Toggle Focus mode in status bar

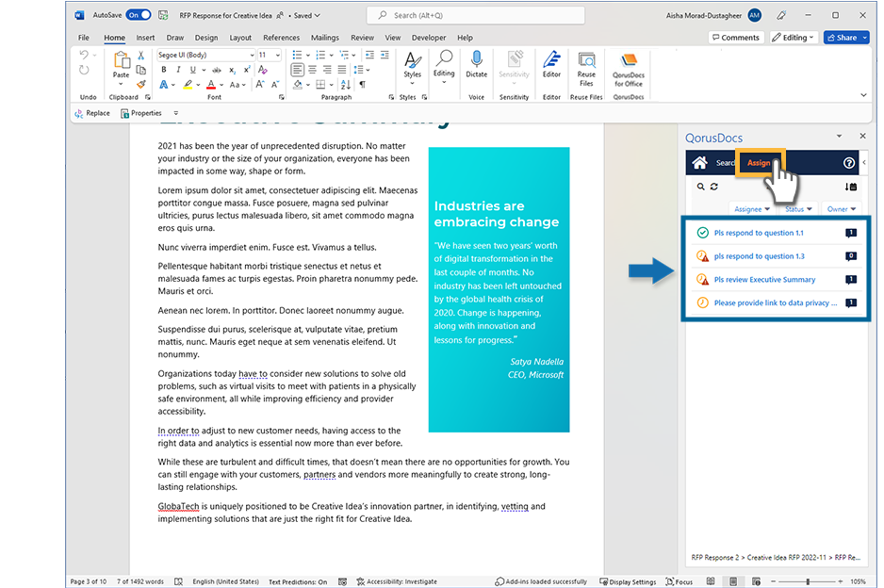(679, 581)
